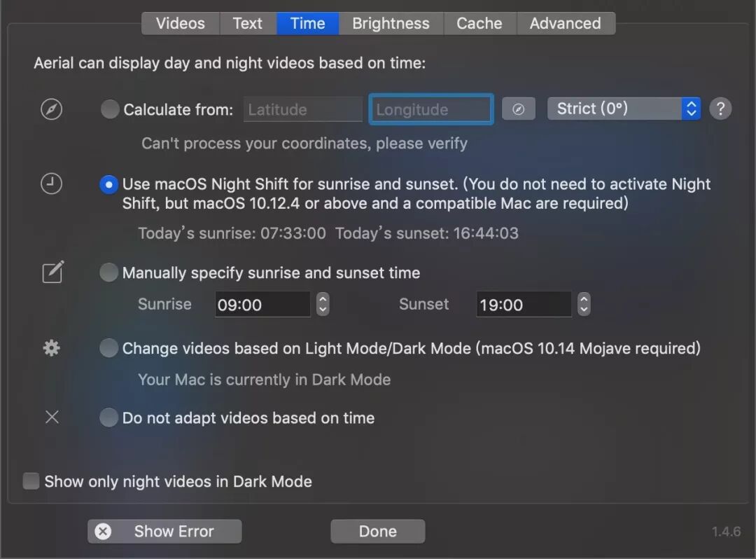
Task: Click the Today's sunset: 16:44:03 text
Action: pos(427,233)
